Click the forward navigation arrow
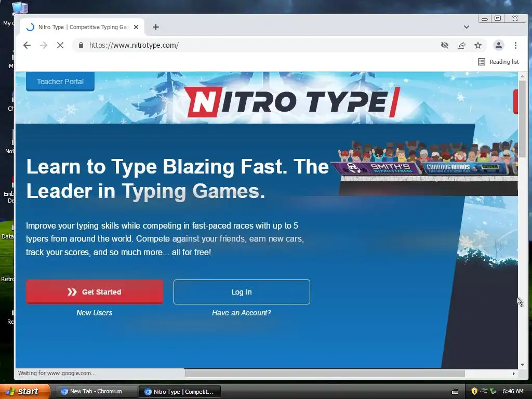This screenshot has height=399, width=532. [44, 45]
